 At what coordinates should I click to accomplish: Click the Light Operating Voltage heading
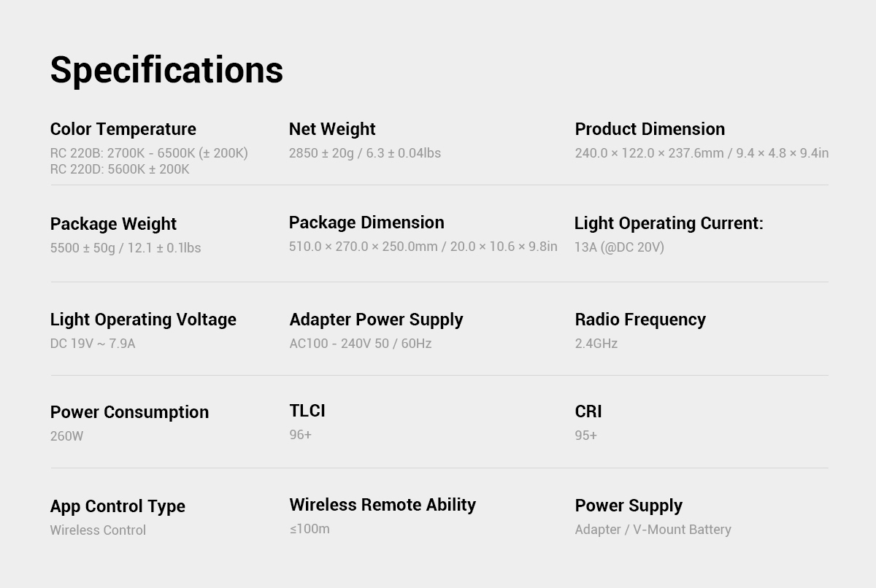click(x=143, y=320)
